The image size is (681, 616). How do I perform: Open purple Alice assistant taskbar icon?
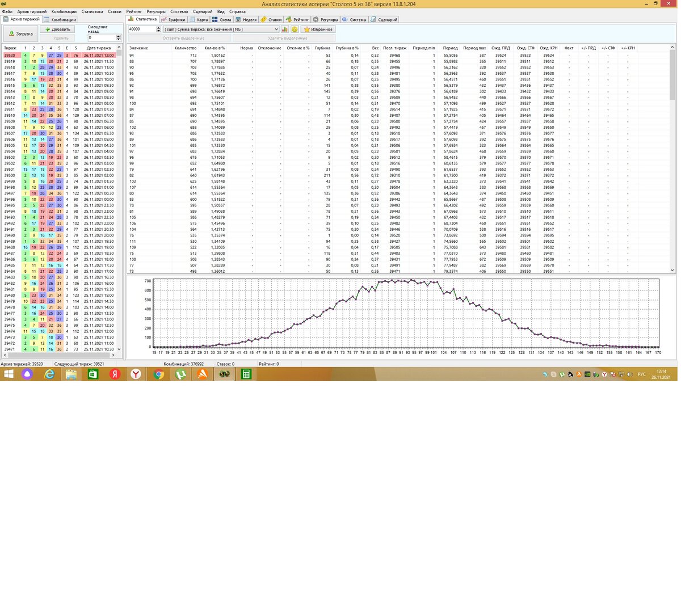(27, 374)
